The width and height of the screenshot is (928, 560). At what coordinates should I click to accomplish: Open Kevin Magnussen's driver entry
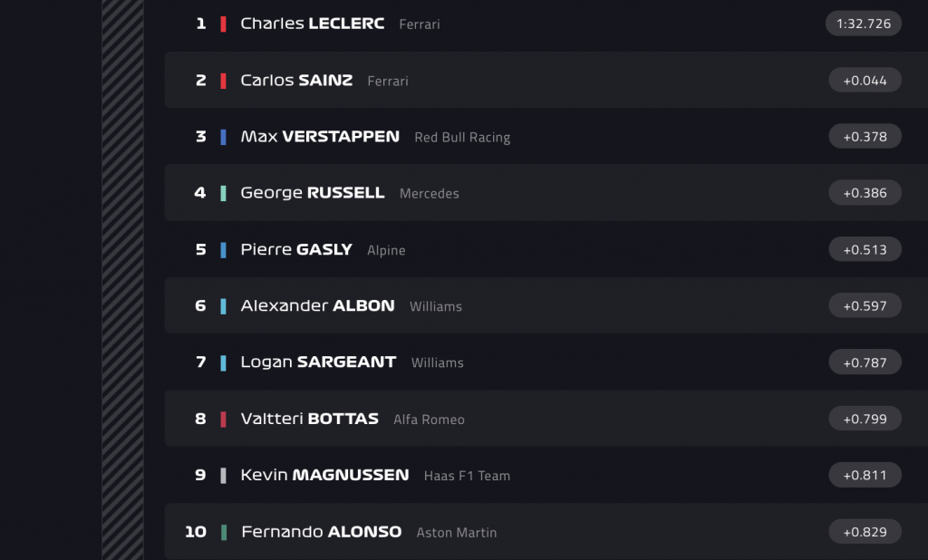324,475
